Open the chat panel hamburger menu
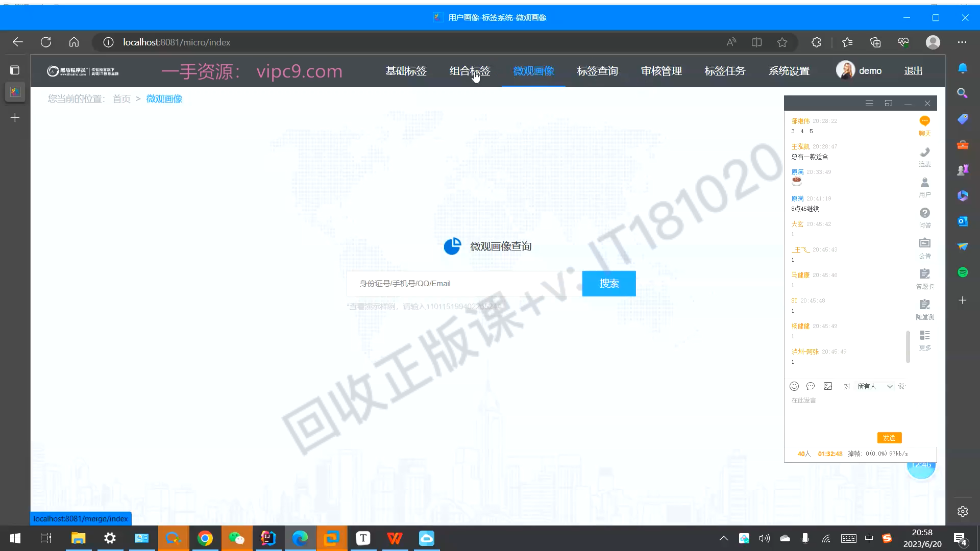Viewport: 980px width, 551px height. pos(869,104)
